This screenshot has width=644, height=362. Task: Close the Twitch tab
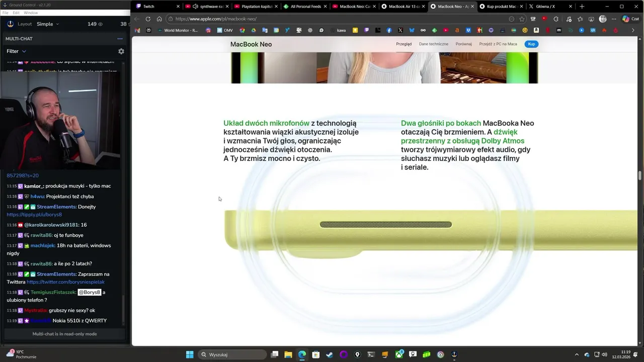pos(178,7)
